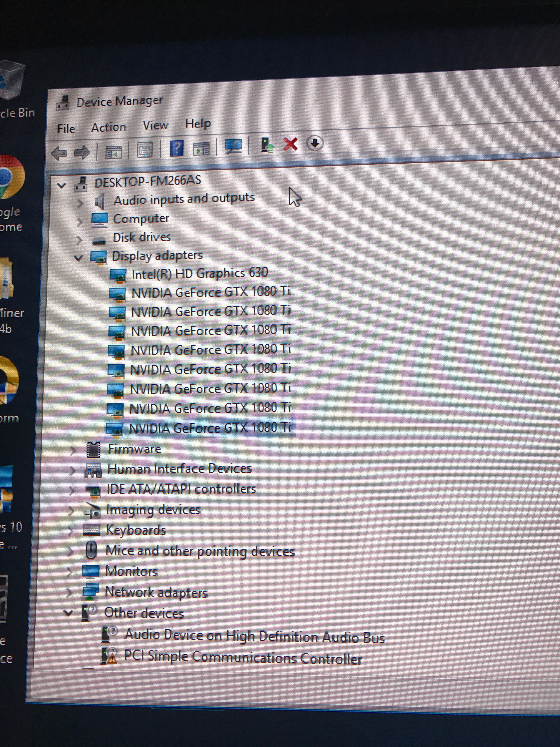Click the Keyboards category icon
Screen dimensions: 560x747
coord(91,530)
